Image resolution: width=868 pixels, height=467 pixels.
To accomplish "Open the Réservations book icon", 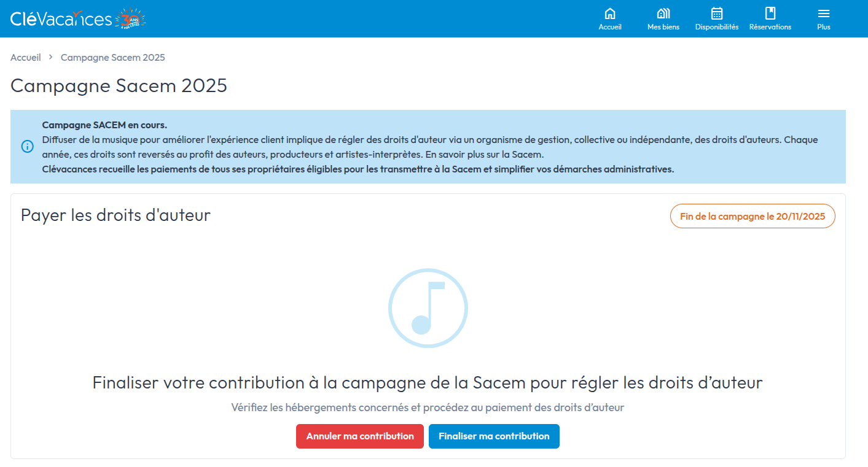I will coord(770,14).
